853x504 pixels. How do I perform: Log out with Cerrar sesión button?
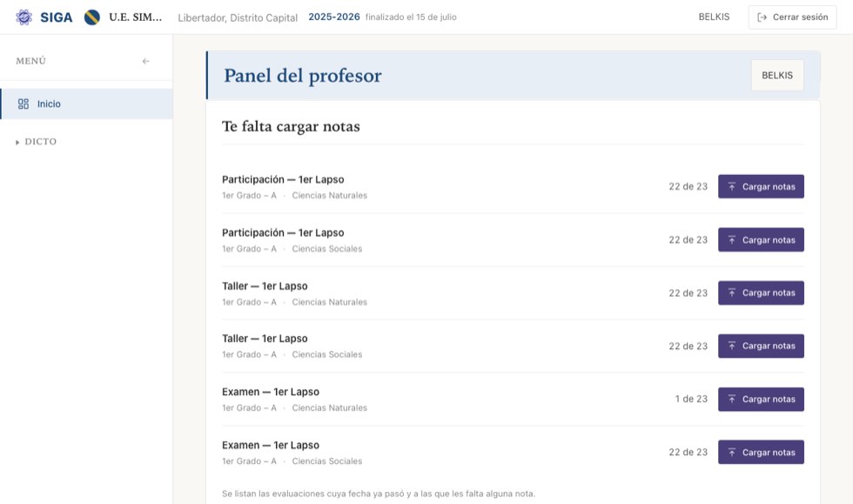tap(792, 17)
